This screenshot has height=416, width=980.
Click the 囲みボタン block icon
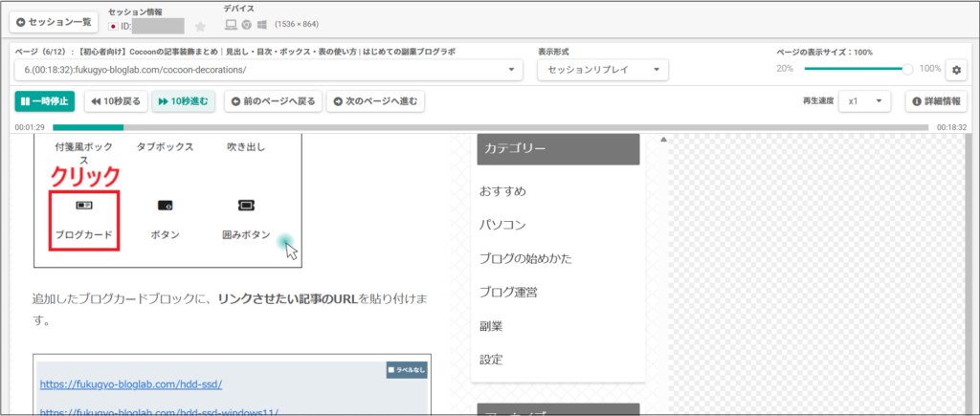(246, 205)
